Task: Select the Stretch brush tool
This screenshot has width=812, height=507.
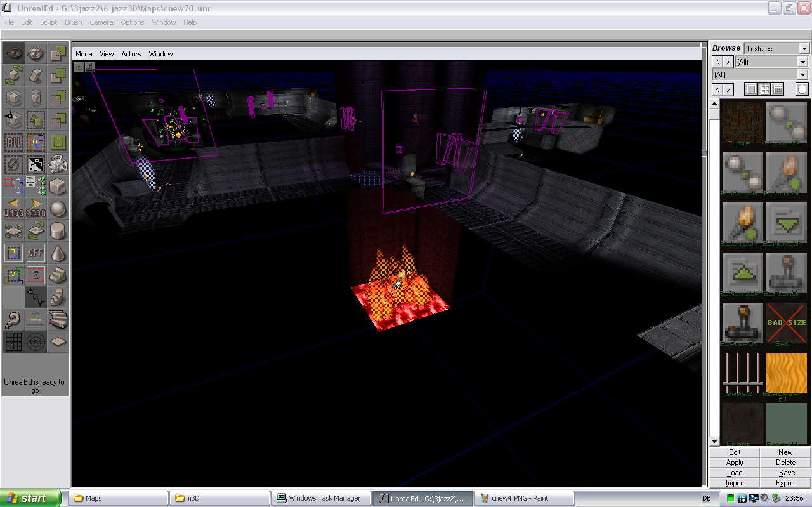Action: pos(36,98)
